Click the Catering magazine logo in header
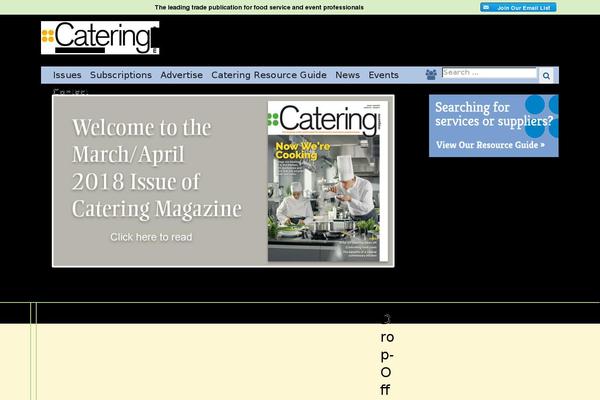The height and width of the screenshot is (400, 600). (100, 38)
